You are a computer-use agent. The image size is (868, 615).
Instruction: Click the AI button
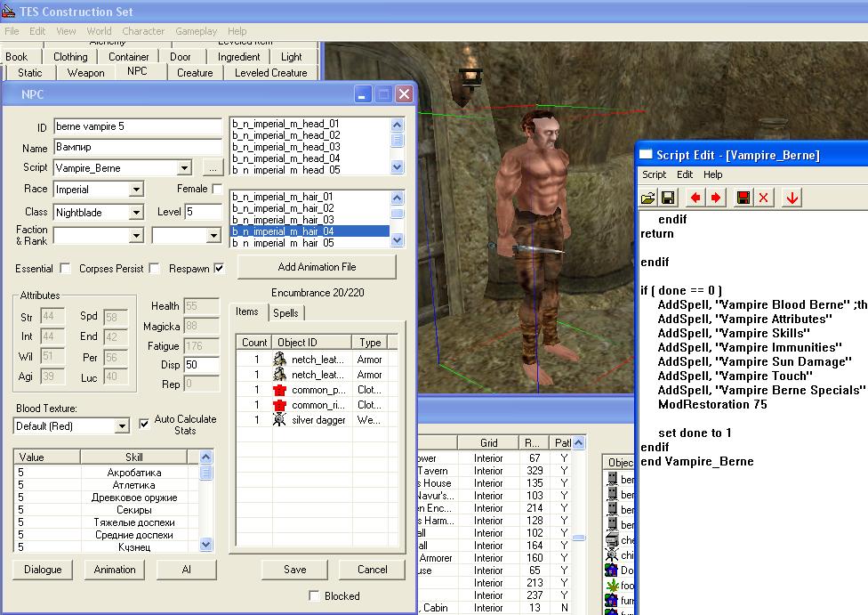[187, 569]
